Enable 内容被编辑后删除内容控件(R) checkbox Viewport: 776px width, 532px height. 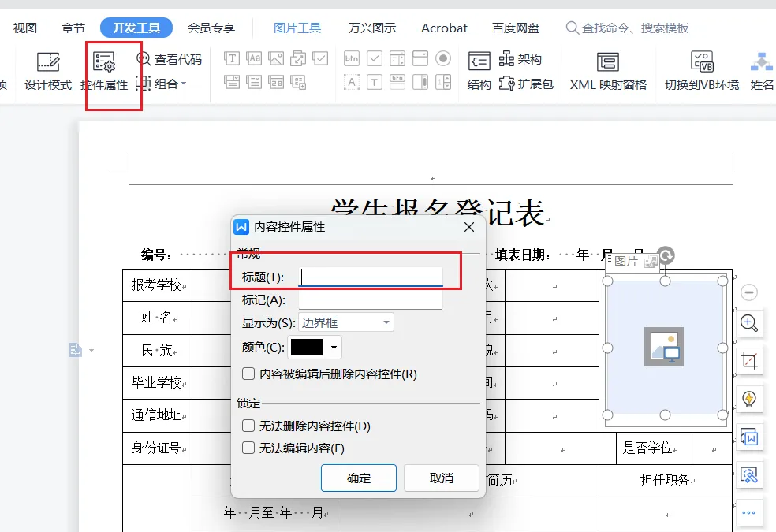248,374
